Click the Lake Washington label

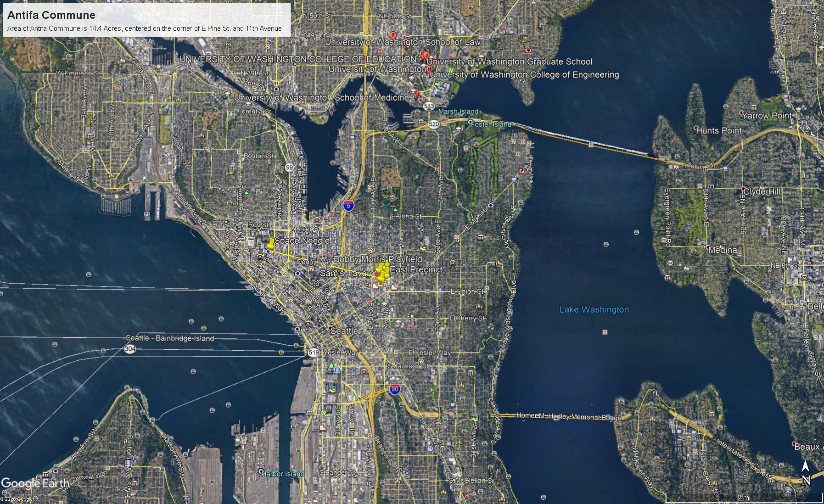coord(594,309)
